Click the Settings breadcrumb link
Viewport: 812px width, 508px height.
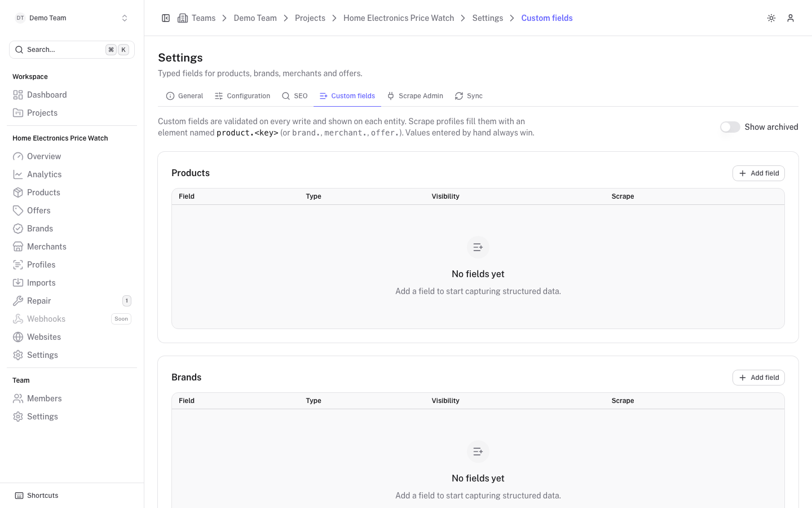tap(488, 18)
